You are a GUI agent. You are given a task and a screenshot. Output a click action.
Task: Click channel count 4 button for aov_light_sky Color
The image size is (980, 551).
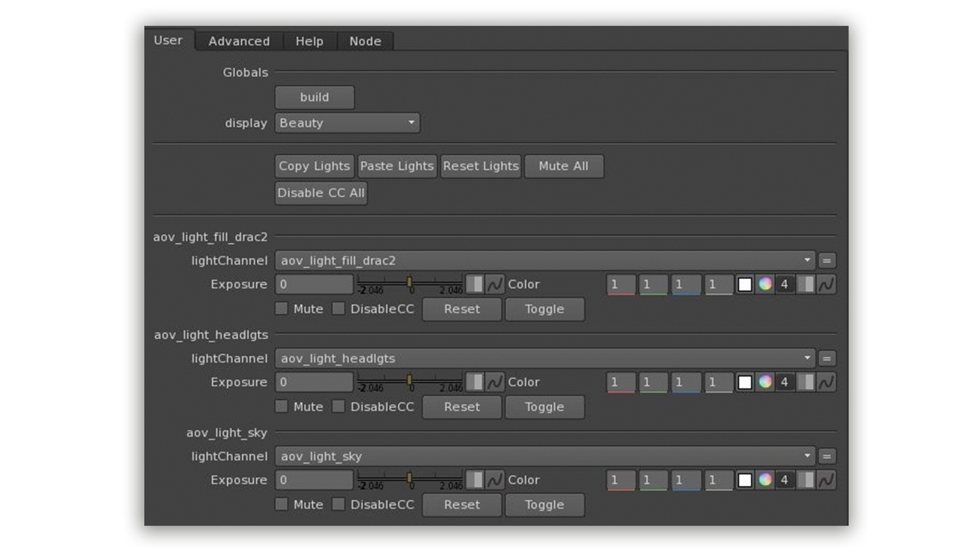click(x=785, y=480)
